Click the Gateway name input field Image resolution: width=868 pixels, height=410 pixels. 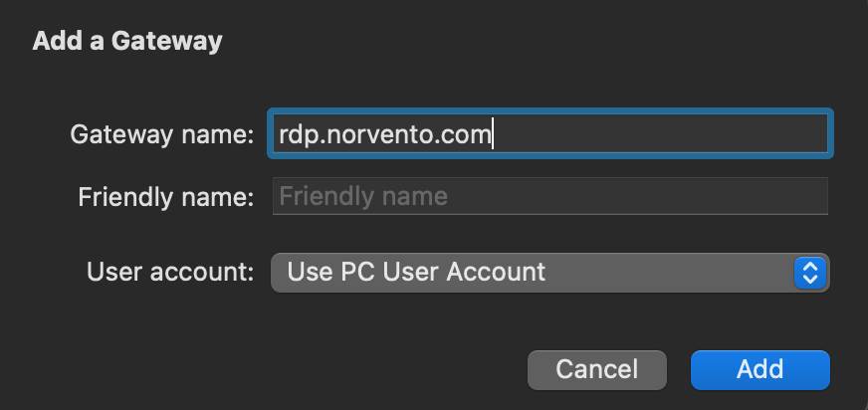coord(549,134)
